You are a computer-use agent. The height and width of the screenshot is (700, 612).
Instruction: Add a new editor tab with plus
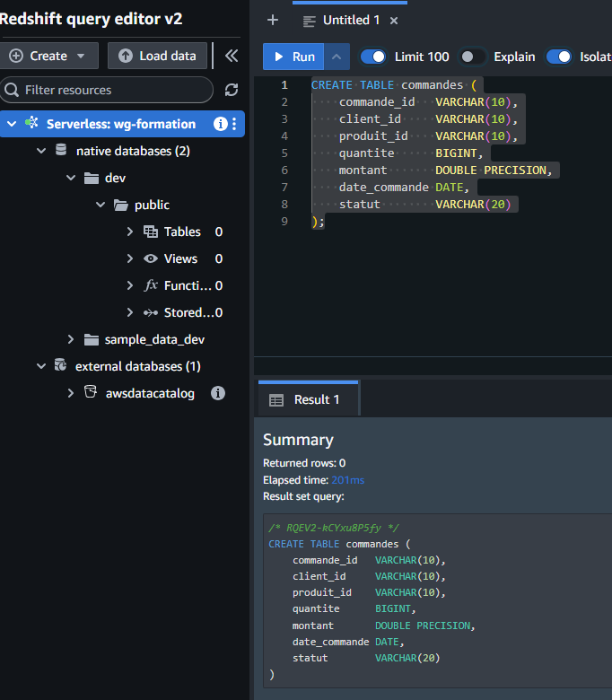273,20
